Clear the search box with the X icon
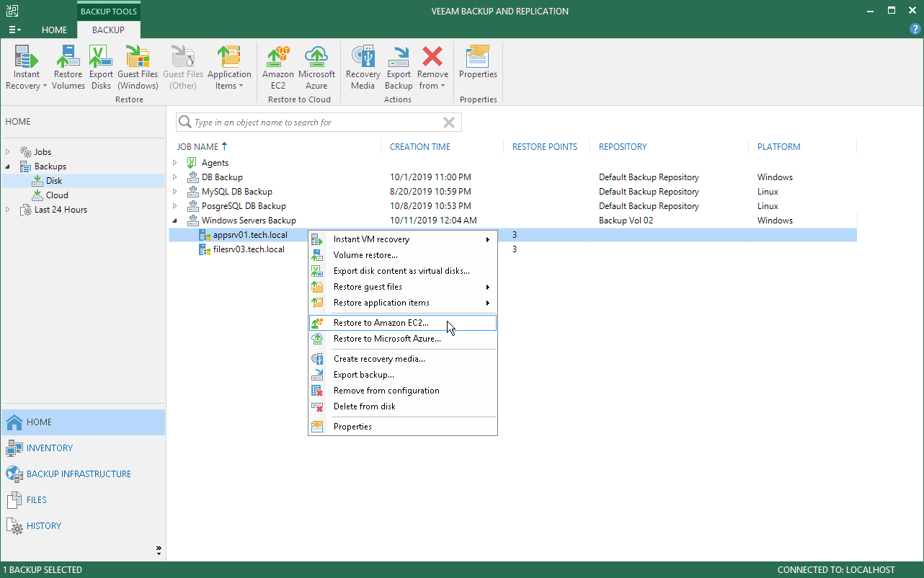The width and height of the screenshot is (924, 578). [x=448, y=123]
